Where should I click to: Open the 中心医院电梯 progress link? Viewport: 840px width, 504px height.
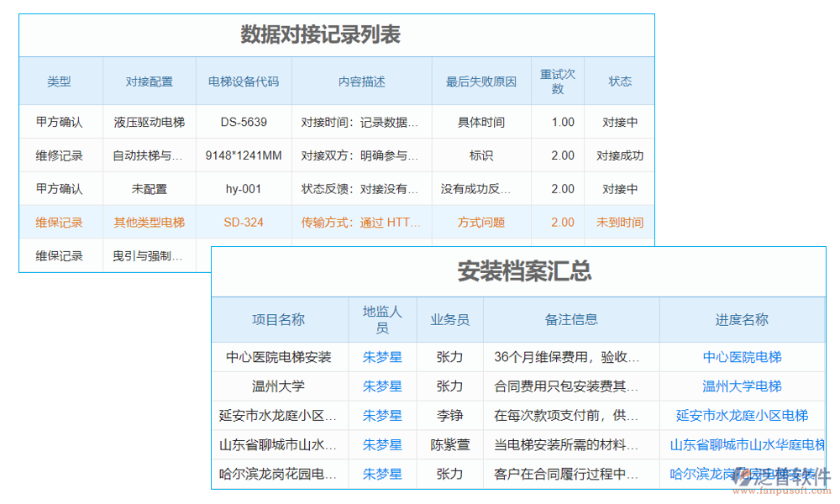coord(742,358)
